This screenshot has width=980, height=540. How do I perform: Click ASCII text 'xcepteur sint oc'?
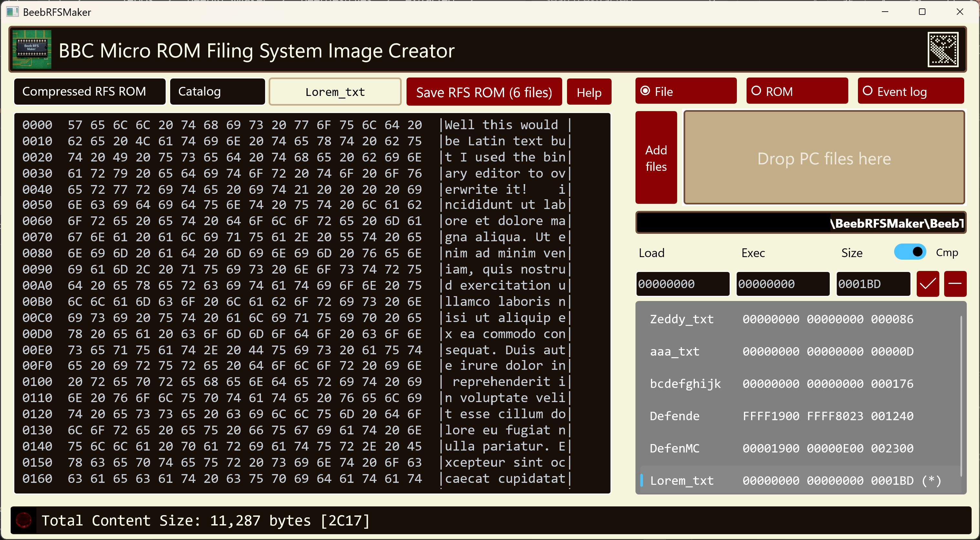click(505, 462)
